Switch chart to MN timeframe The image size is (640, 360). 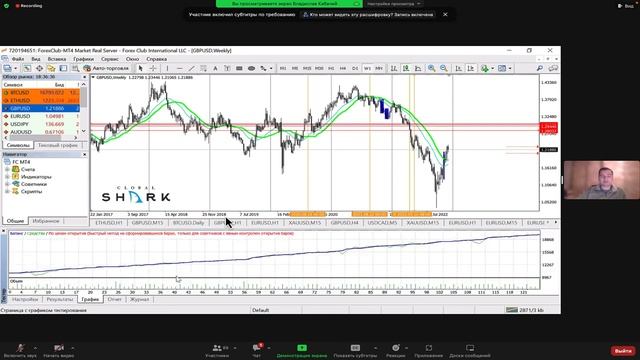coord(379,68)
